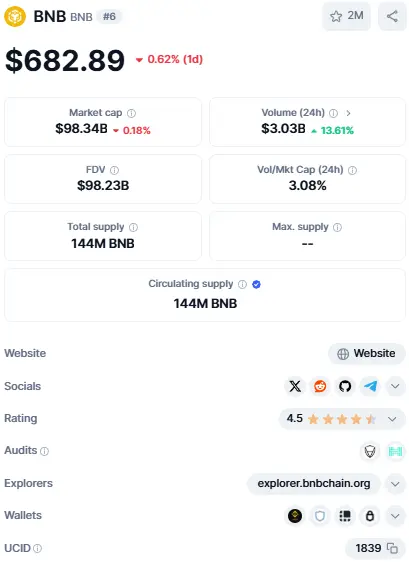The height and width of the screenshot is (562, 409).
Task: Expand the Socials dropdown chevron
Action: [x=395, y=386]
